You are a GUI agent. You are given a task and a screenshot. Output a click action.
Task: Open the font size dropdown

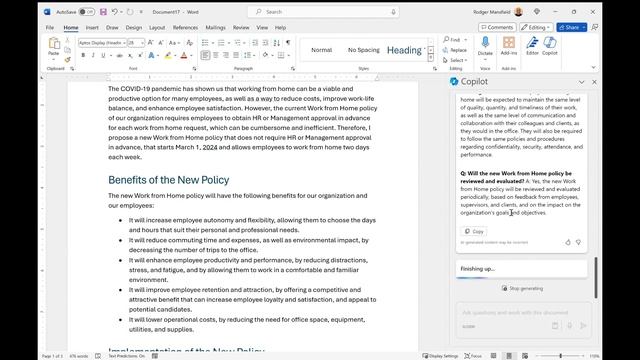142,43
